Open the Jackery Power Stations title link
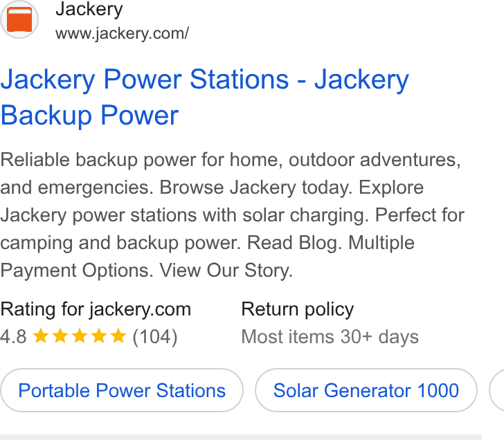 pos(204,97)
